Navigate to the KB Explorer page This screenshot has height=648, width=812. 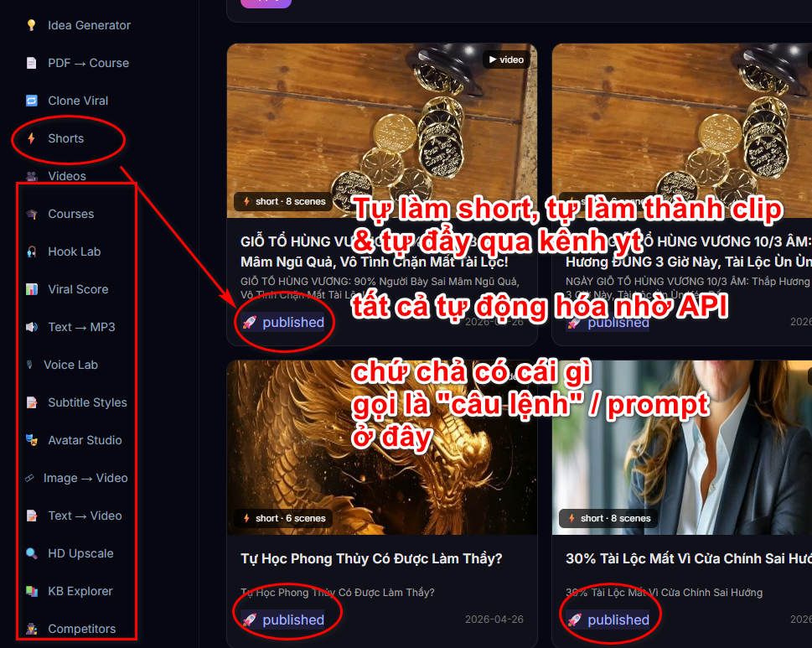(80, 592)
